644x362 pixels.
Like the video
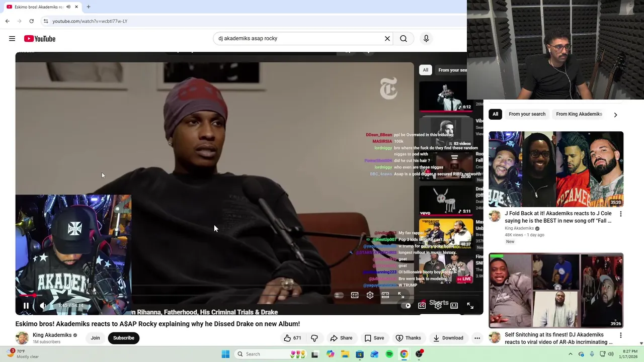pos(292,338)
